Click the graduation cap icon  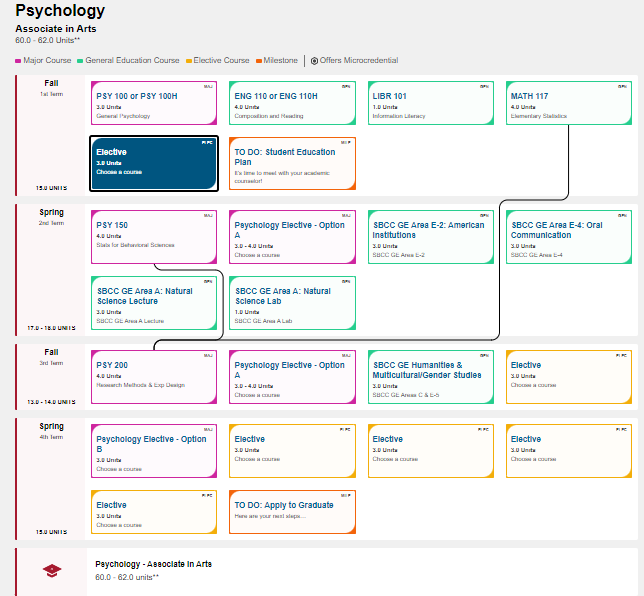51,570
